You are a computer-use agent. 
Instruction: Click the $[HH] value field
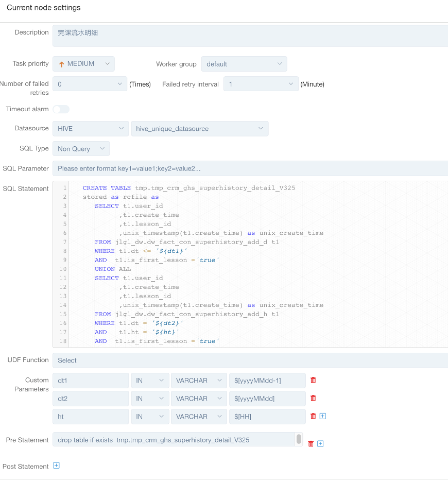coord(267,417)
